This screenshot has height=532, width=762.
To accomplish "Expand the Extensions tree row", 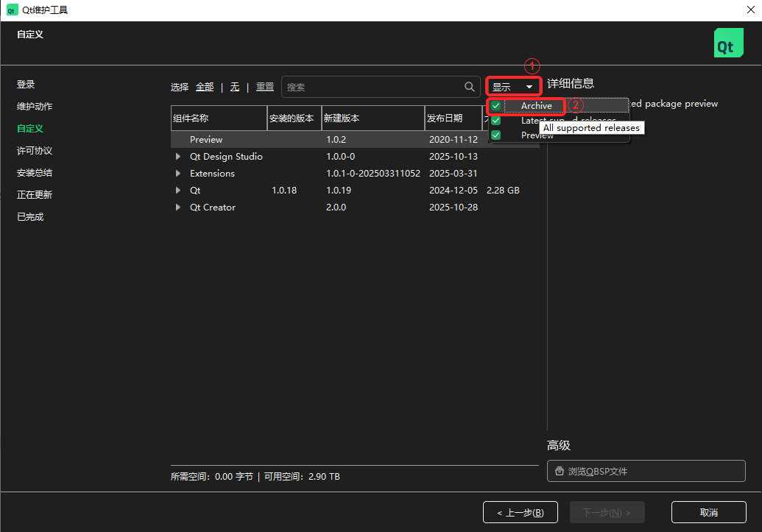I will [178, 174].
